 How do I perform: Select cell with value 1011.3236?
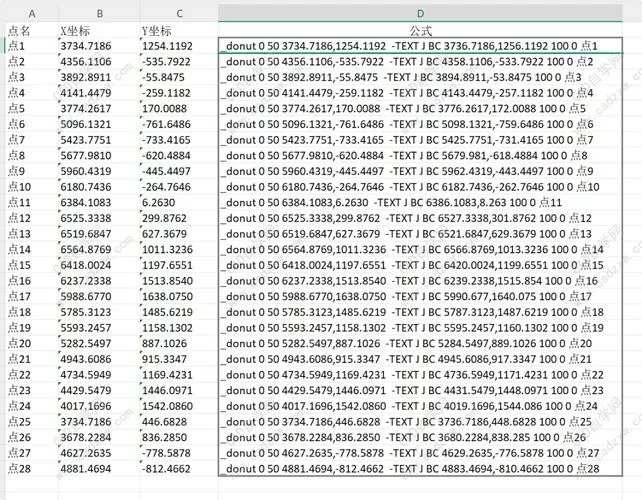coord(179,249)
